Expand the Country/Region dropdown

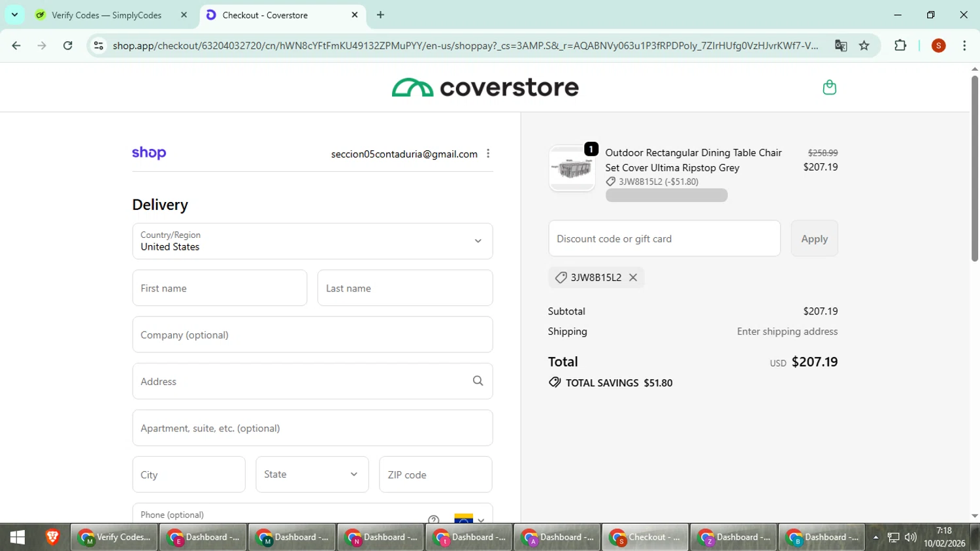click(312, 241)
